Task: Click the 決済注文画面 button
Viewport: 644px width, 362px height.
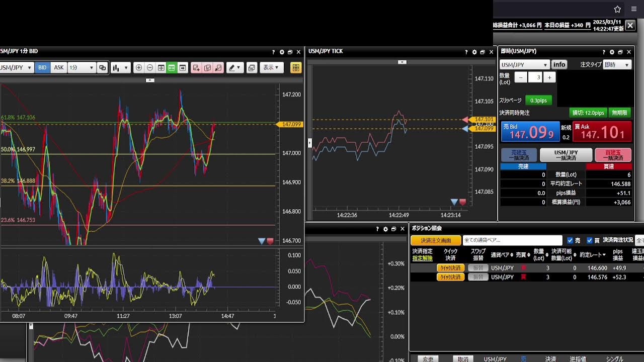Action: click(x=436, y=241)
